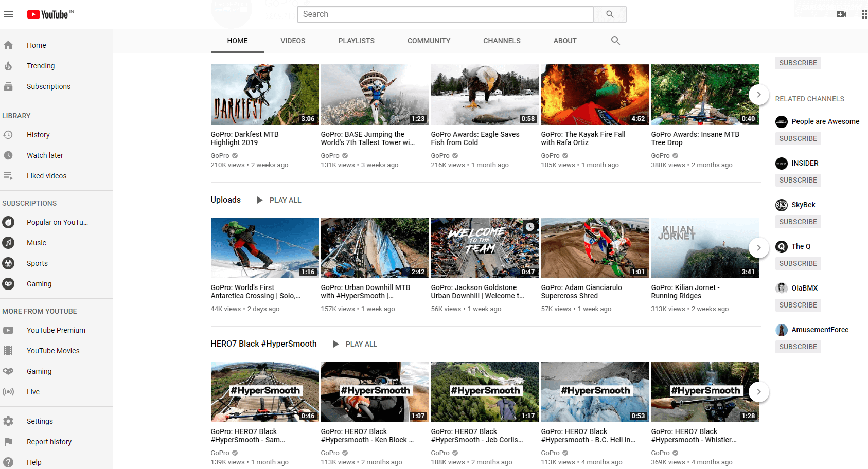Screen dimensions: 868x469
Task: Open the INSIDER channel avatar
Action: pos(782,164)
